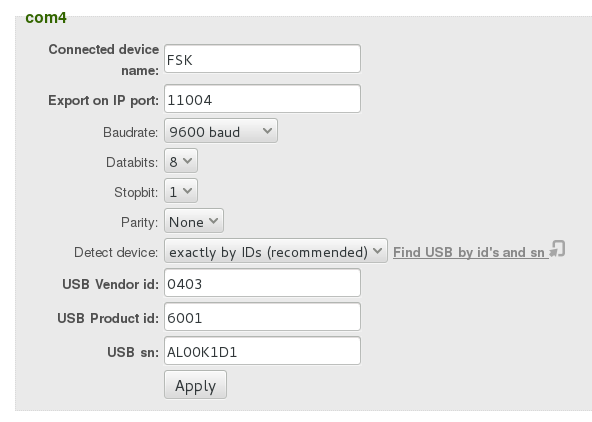The width and height of the screenshot is (592, 422).
Task: Open the Stopbit dropdown set to 1
Action: tap(181, 191)
